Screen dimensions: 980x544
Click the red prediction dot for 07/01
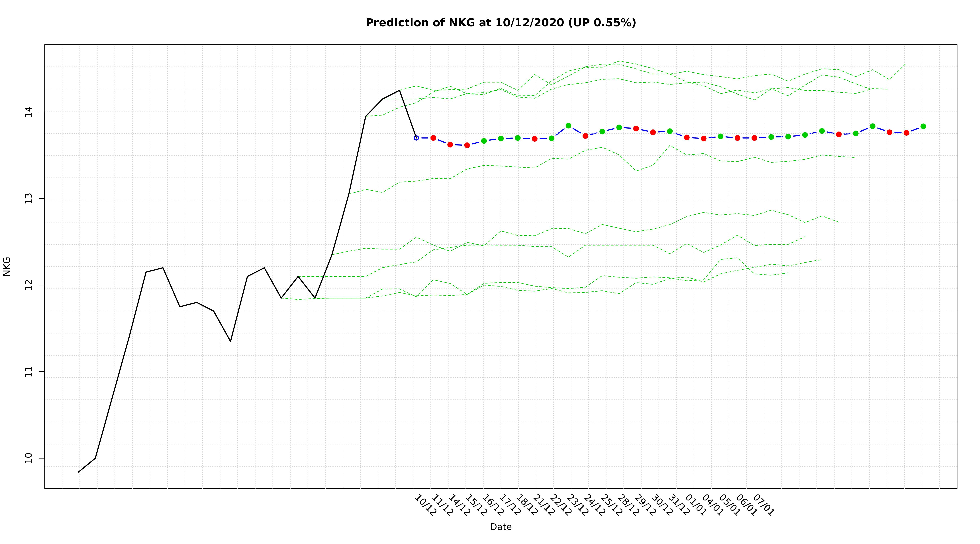[x=754, y=138]
